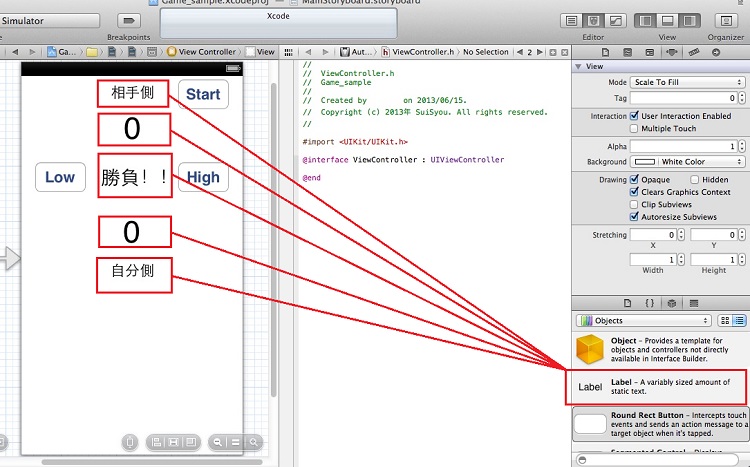Open the Align constraints button on canvas
750x467 pixels.
156,443
